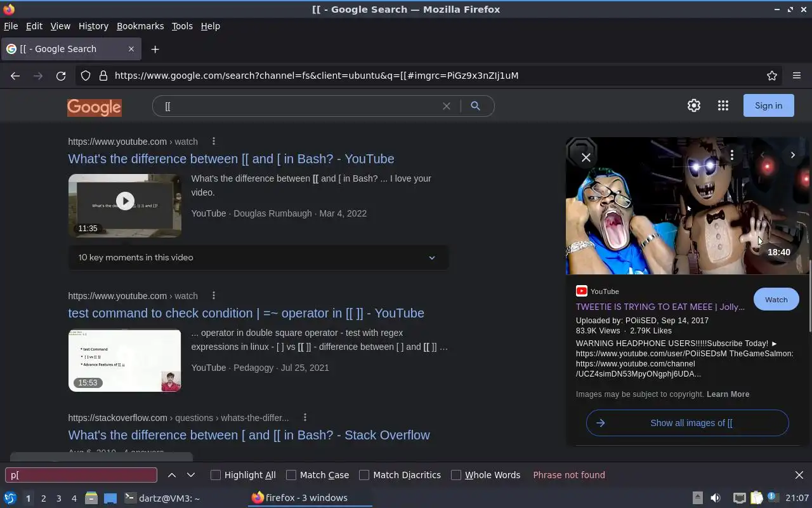
Task: Close the '[[ - Google Search' tab
Action: click(131, 49)
